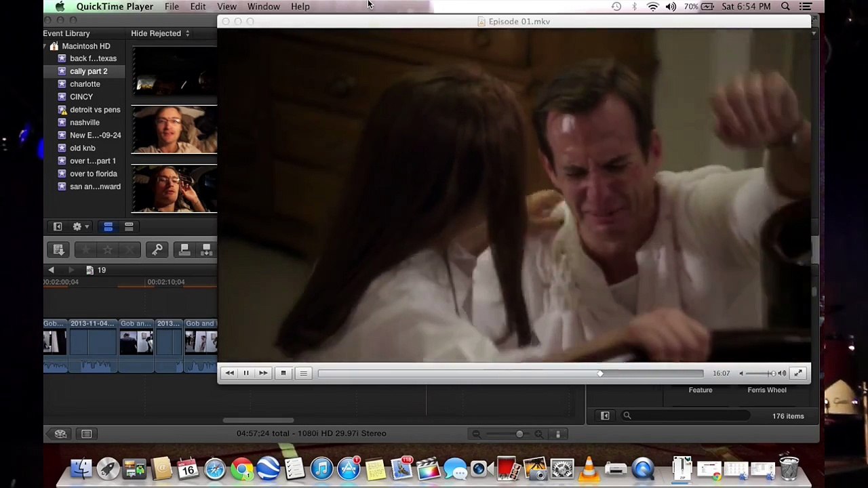Open clip appearance options in timeline

pyautogui.click(x=558, y=434)
